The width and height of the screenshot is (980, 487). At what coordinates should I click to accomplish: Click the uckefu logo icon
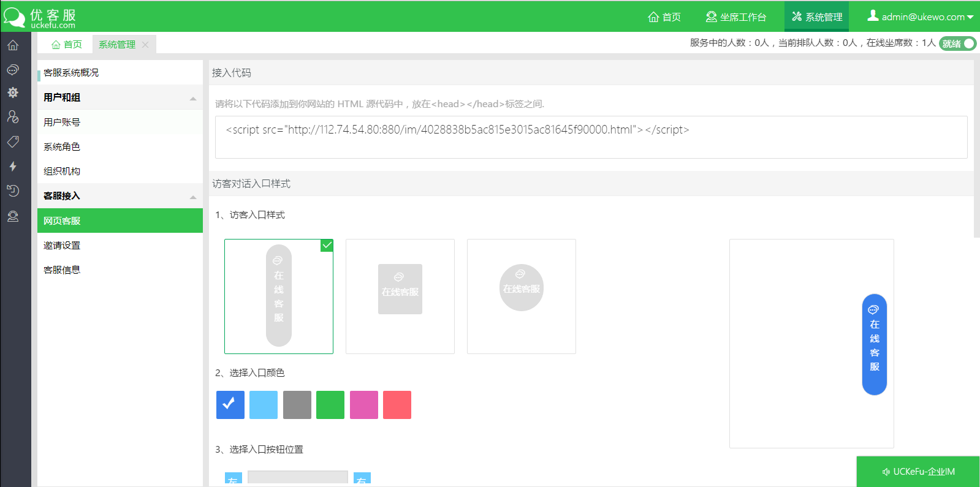[x=14, y=18]
